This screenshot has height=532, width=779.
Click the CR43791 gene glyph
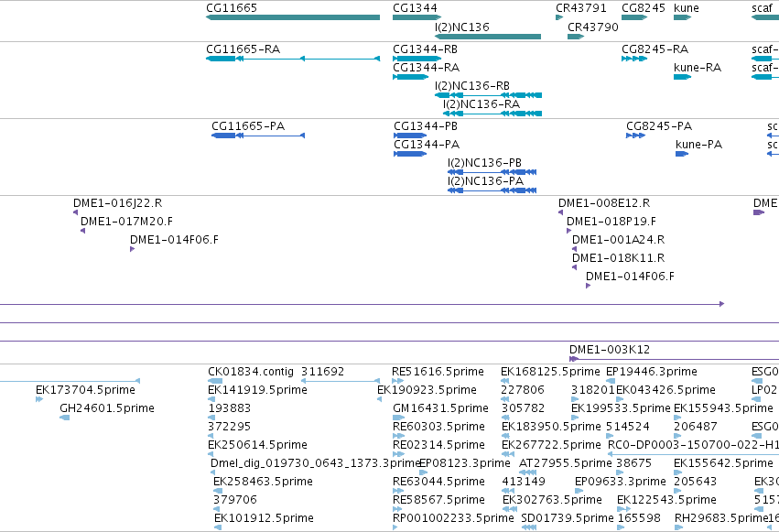[559, 17]
